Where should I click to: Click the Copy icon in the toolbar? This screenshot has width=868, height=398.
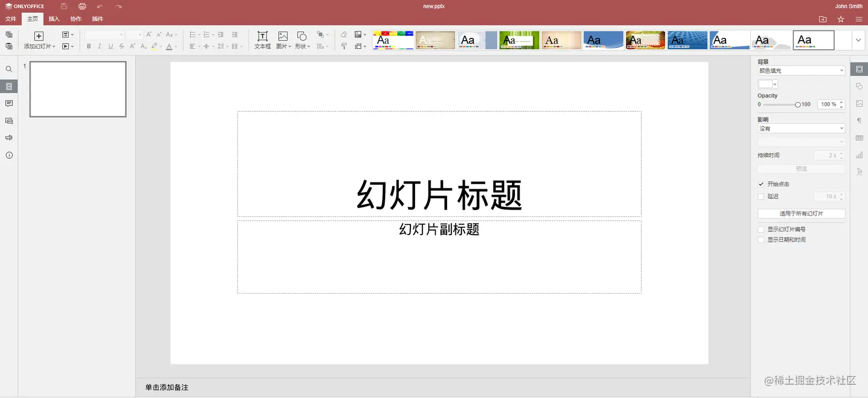(9, 34)
